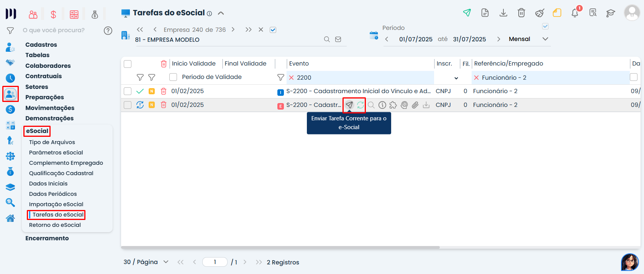Open Parâmetros eSocial in the sidebar
The image size is (644, 274).
coord(56,153)
